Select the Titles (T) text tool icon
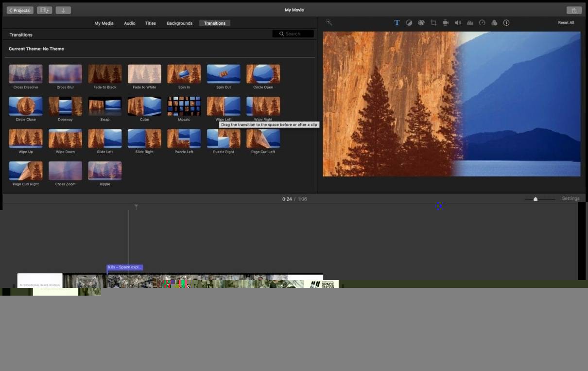The image size is (588, 371). tap(397, 23)
